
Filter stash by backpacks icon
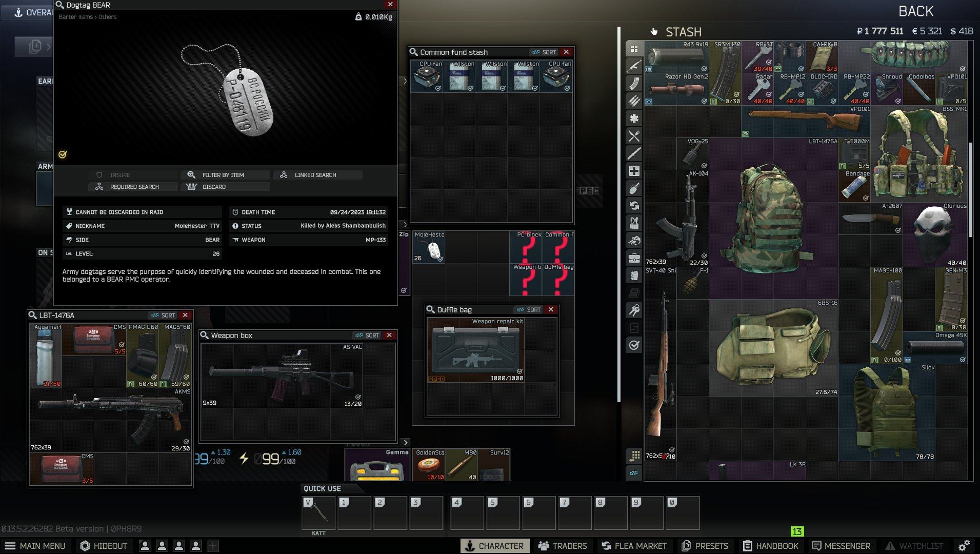pos(634,275)
